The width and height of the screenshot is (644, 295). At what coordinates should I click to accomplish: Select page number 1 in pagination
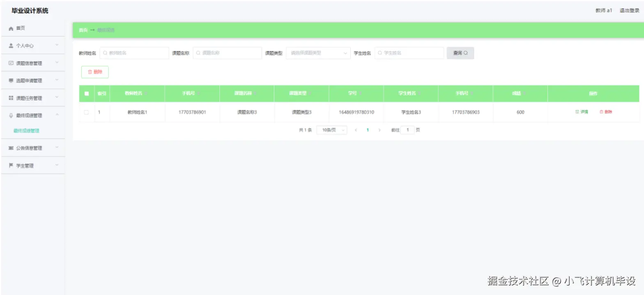coord(368,130)
